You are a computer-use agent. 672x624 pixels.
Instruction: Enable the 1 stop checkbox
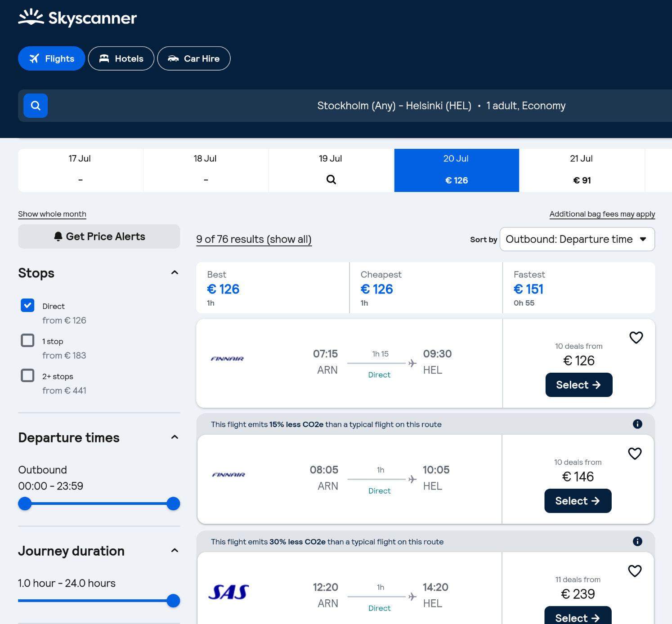click(x=27, y=340)
